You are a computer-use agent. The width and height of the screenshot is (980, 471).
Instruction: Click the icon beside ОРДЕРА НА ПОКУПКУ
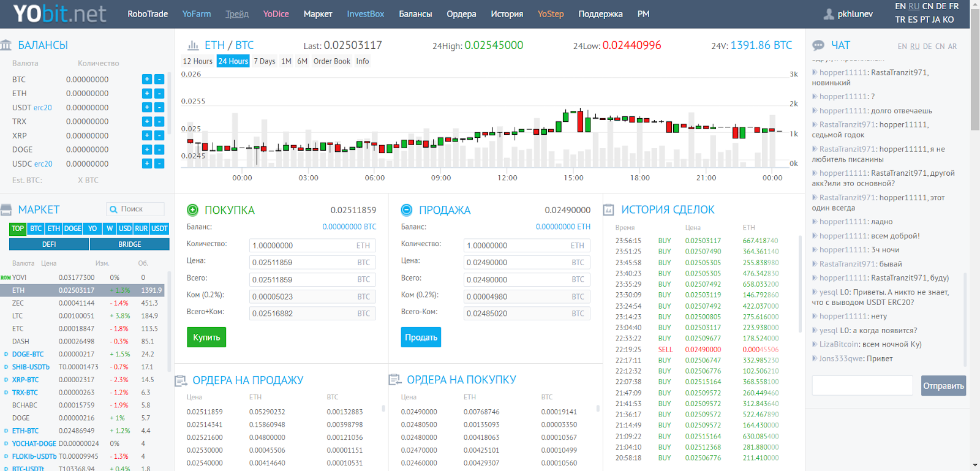coord(395,380)
